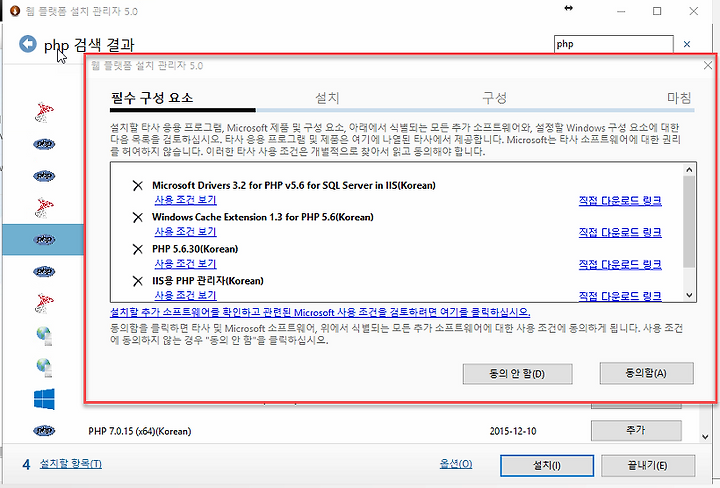
Task: Clear the php search with the blue x
Action: pyautogui.click(x=687, y=44)
